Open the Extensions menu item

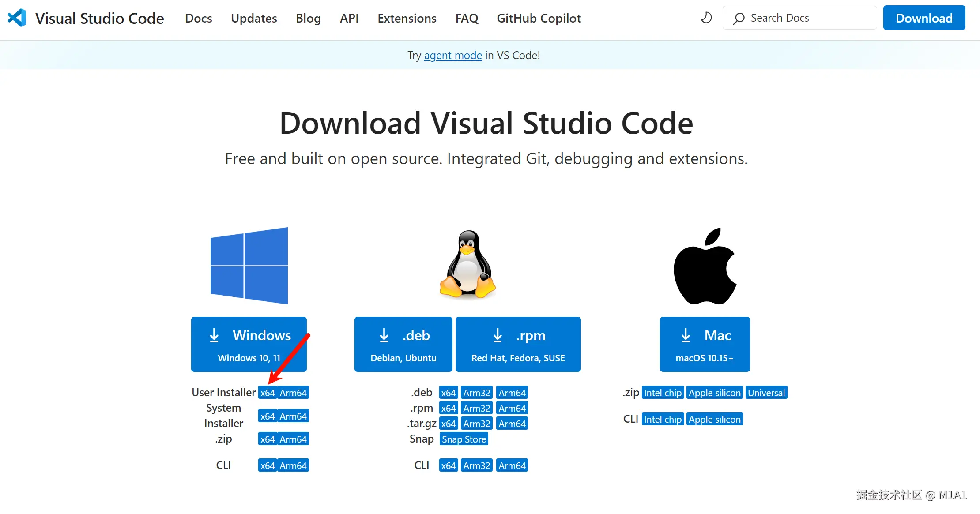tap(407, 18)
